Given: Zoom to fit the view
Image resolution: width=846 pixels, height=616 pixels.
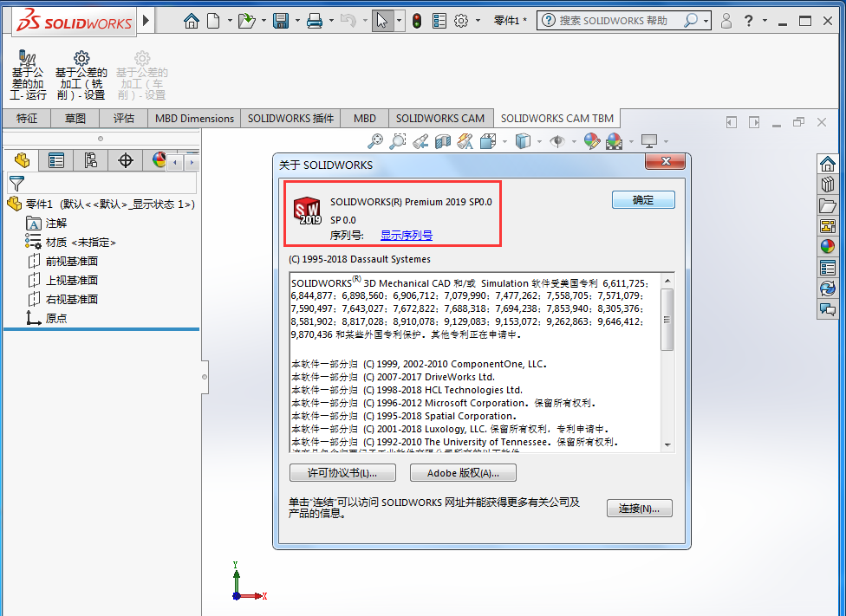Looking at the screenshot, I should [375, 141].
